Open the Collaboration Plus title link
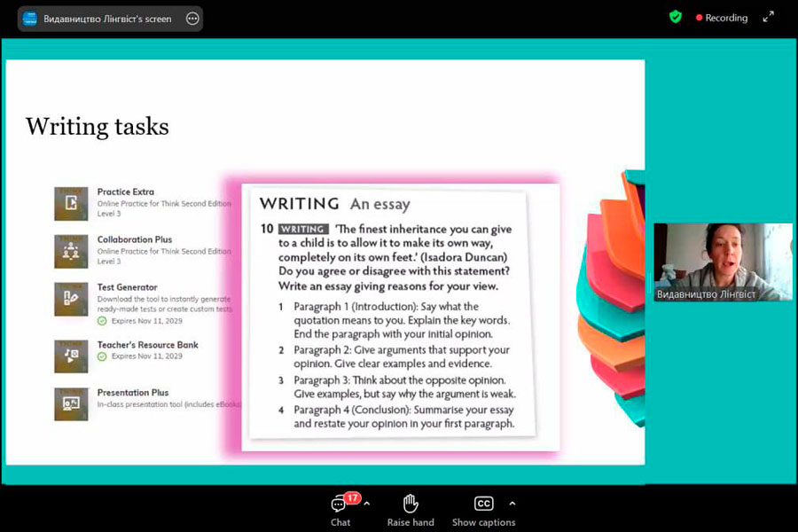Screen dimensions: 798x532 135,239
